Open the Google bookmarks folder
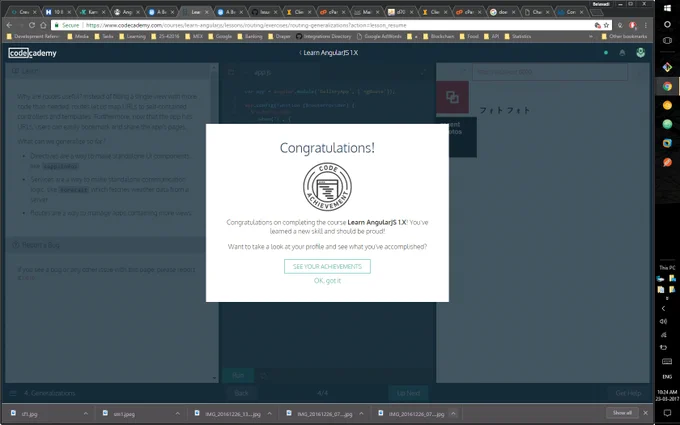Image resolution: width=680 pixels, height=425 pixels. coord(220,36)
